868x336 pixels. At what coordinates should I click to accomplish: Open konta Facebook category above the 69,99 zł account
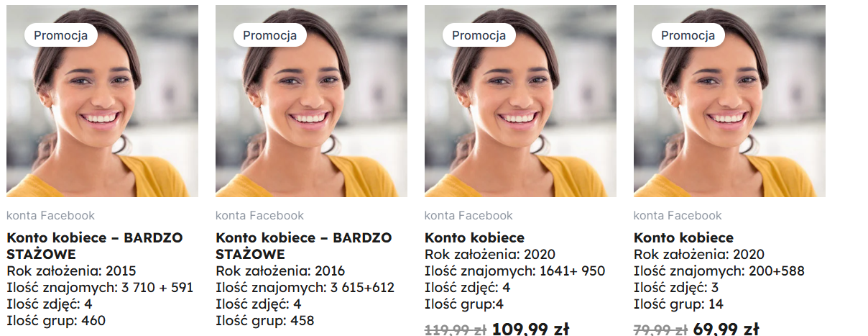[678, 215]
